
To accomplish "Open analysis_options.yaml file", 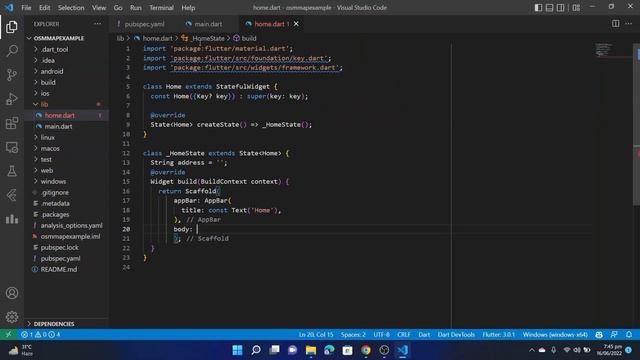I will [71, 225].
